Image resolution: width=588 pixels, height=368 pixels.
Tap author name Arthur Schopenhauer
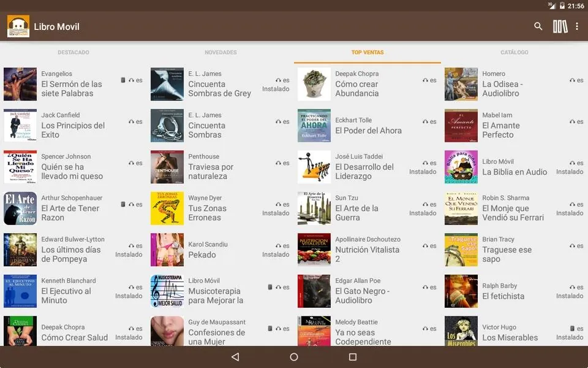(72, 198)
